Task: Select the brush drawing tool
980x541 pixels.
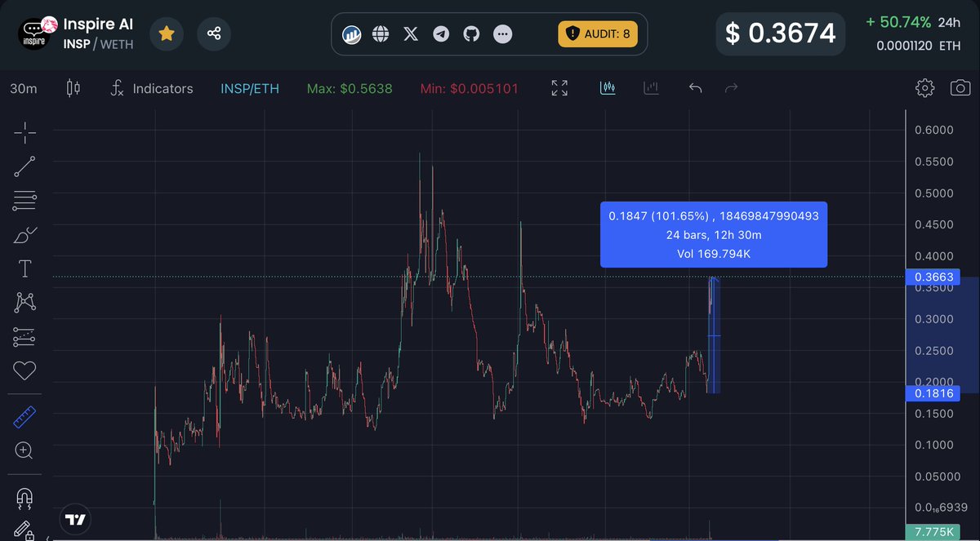Action: tap(24, 235)
